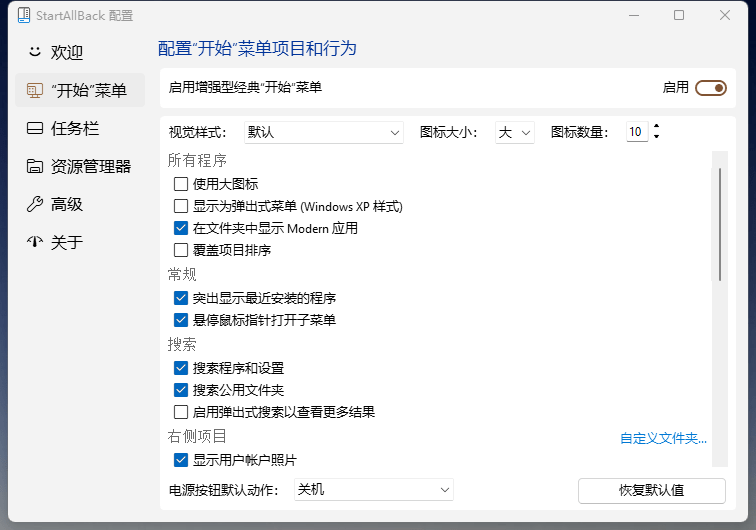This screenshot has width=756, height=530.
Task: Click the 搜索 section heading
Action: pos(182,344)
